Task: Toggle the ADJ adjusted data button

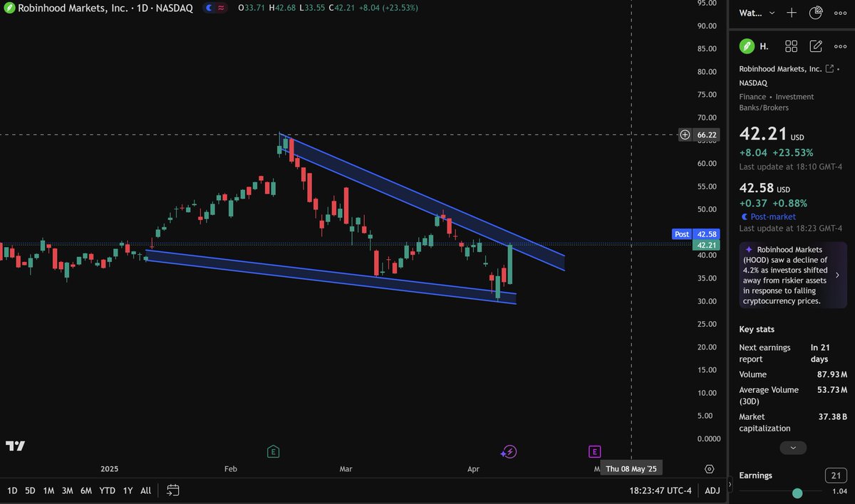Action: (x=712, y=490)
